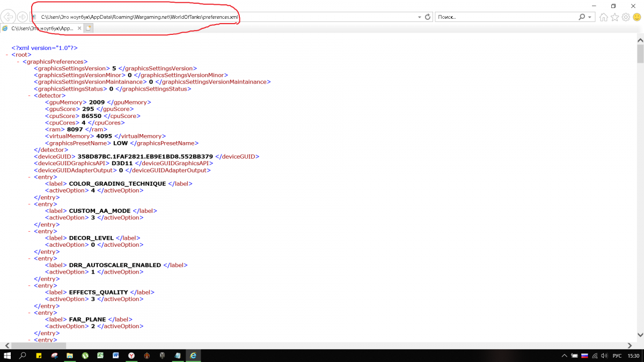Open the address bar autocomplete dropdown arrow
Image resolution: width=644 pixels, height=362 pixels.
click(420, 17)
